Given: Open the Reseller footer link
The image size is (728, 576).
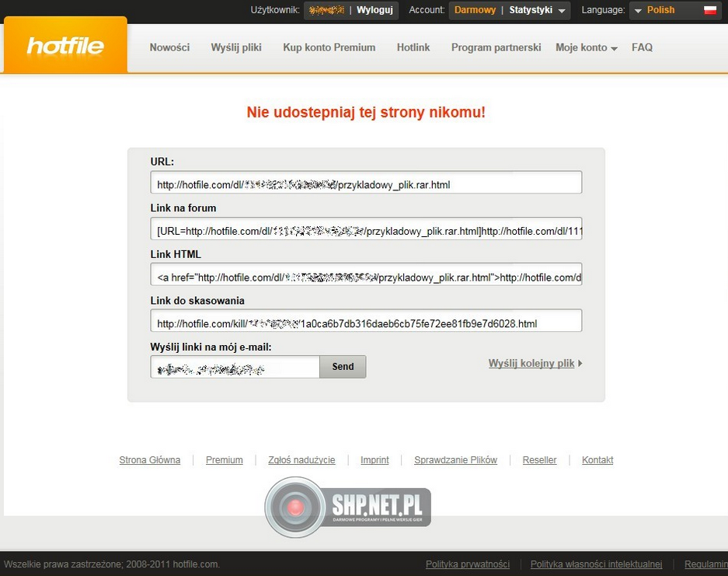Looking at the screenshot, I should (539, 460).
